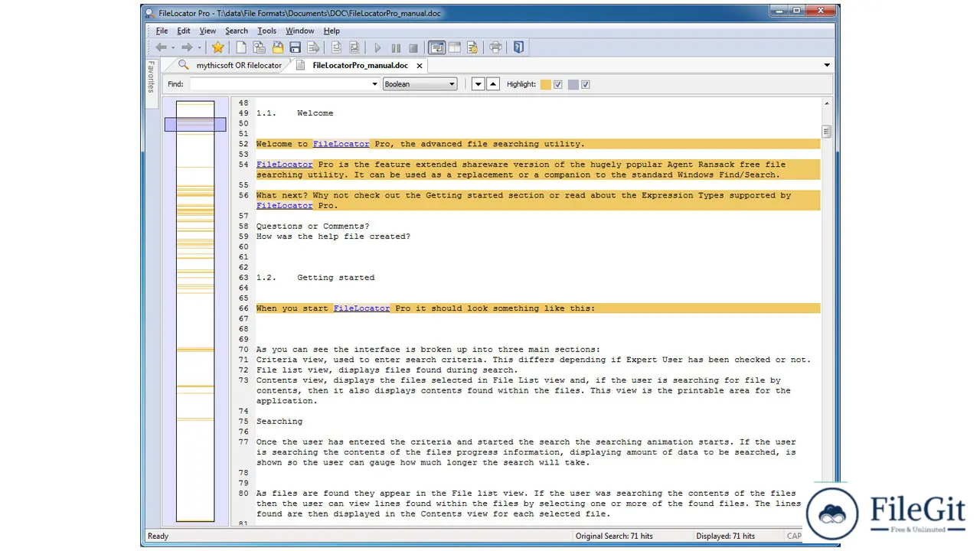Open the Tools menu
Screen dimensions: 980x551
[266, 31]
